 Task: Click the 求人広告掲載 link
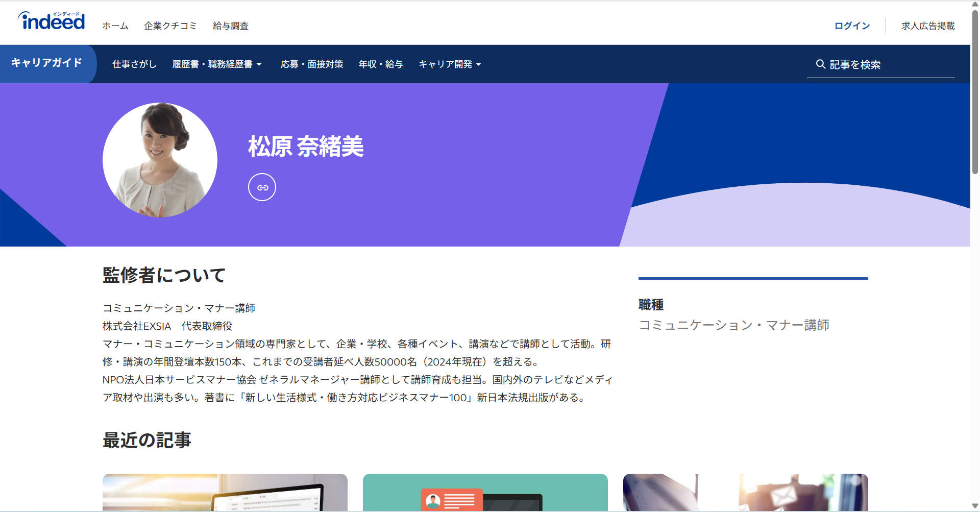tap(928, 26)
